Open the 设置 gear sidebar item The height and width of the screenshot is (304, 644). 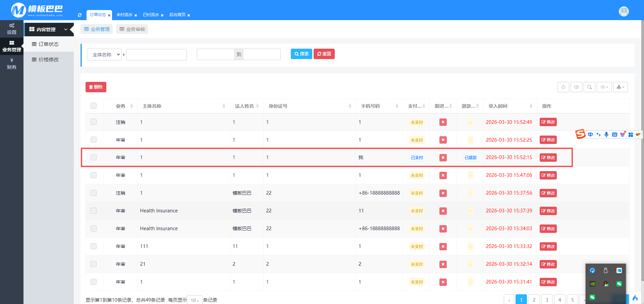coord(12,29)
